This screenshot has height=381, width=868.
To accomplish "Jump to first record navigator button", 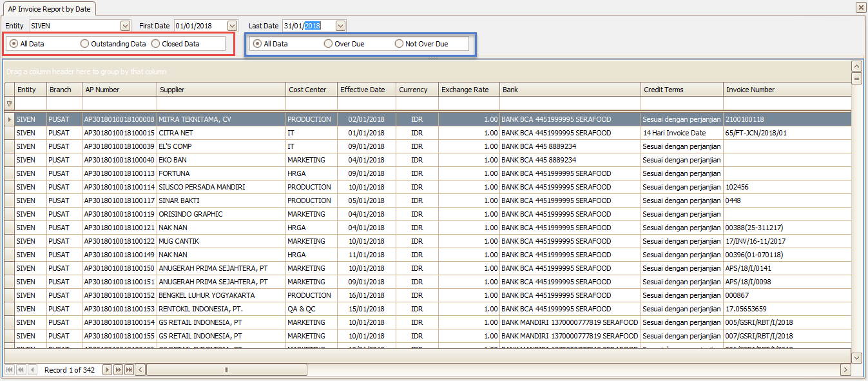I will click(10, 370).
